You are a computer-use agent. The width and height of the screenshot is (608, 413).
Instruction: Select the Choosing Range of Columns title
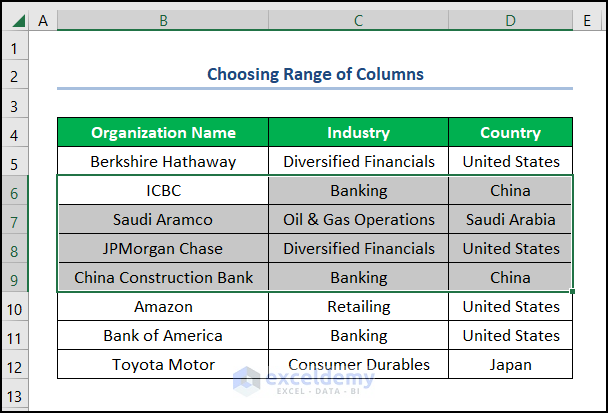(x=315, y=74)
